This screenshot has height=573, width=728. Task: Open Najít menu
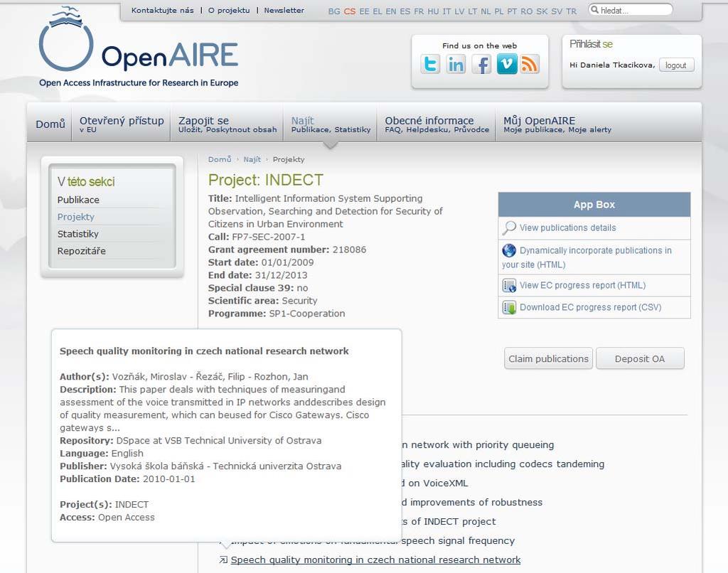pos(331,124)
